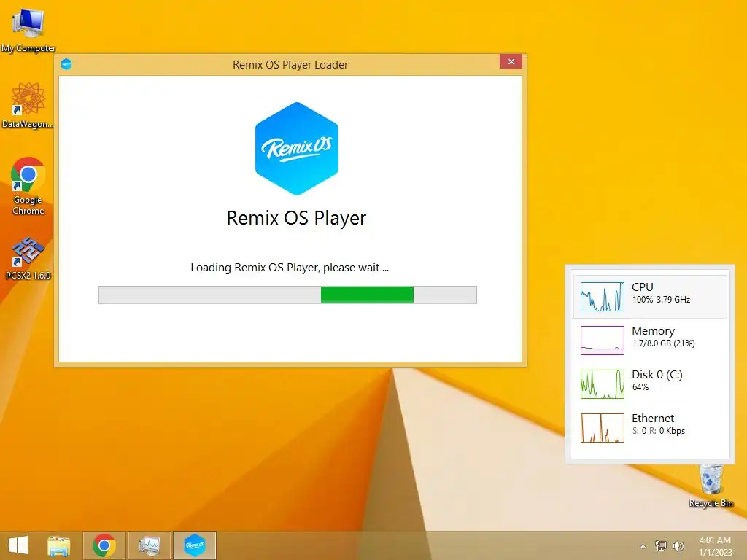Select the Recycle Bin desktop icon
This screenshot has height=560, width=747.
(x=711, y=486)
